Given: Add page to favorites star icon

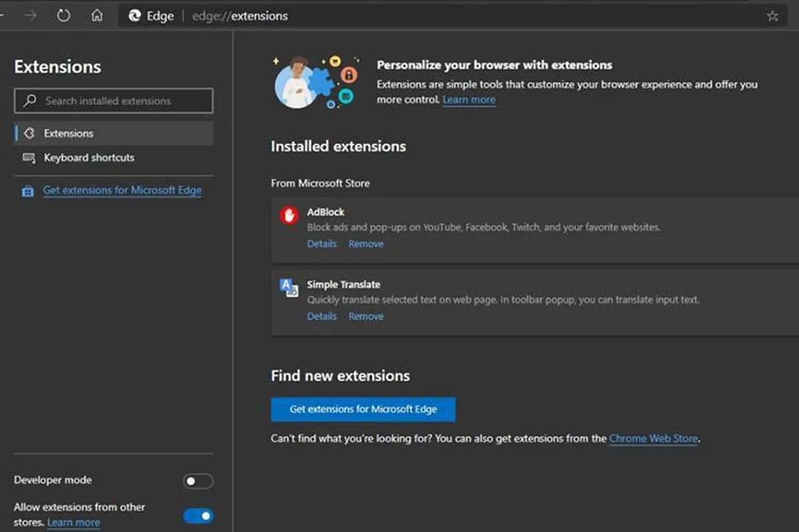Looking at the screenshot, I should click(773, 16).
